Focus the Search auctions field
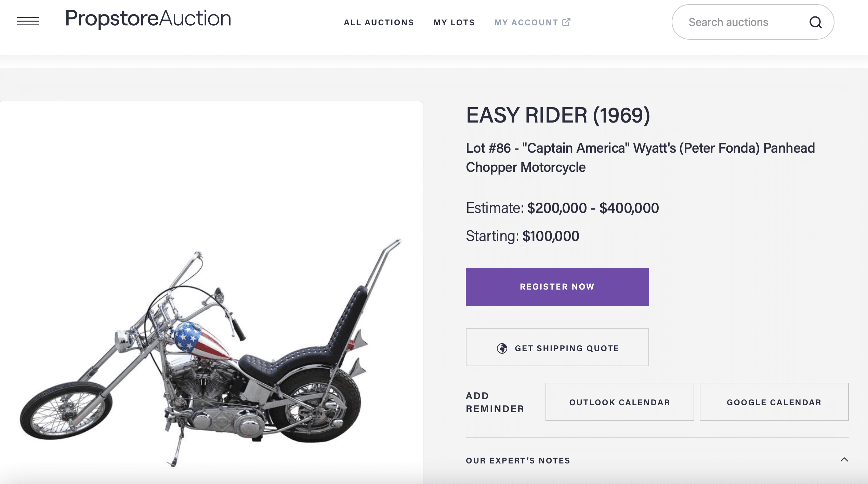The height and width of the screenshot is (484, 868). click(x=739, y=22)
